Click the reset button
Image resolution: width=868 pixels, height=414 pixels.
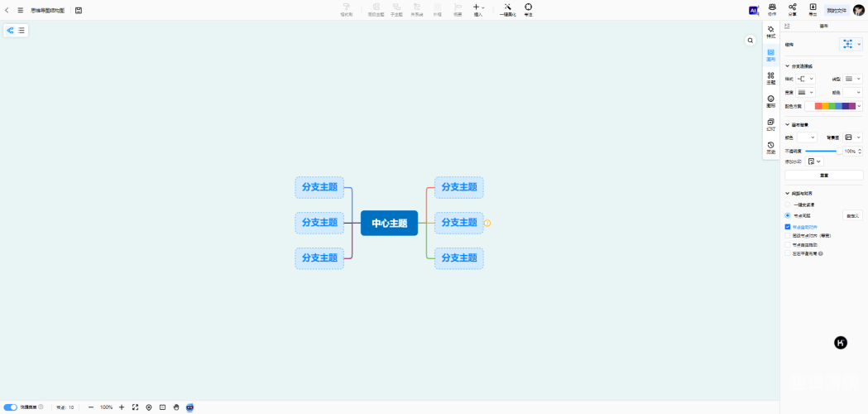tap(823, 176)
